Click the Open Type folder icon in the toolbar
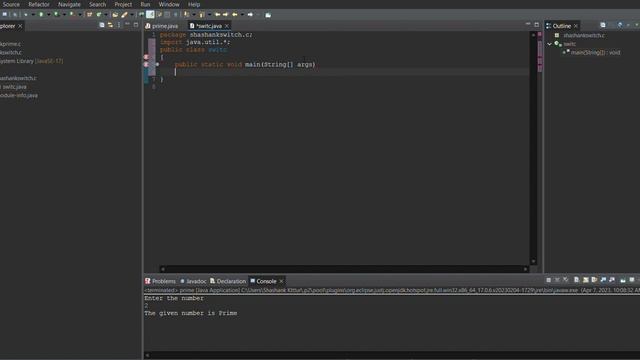Viewport: 640px width, 360px height. click(x=115, y=14)
